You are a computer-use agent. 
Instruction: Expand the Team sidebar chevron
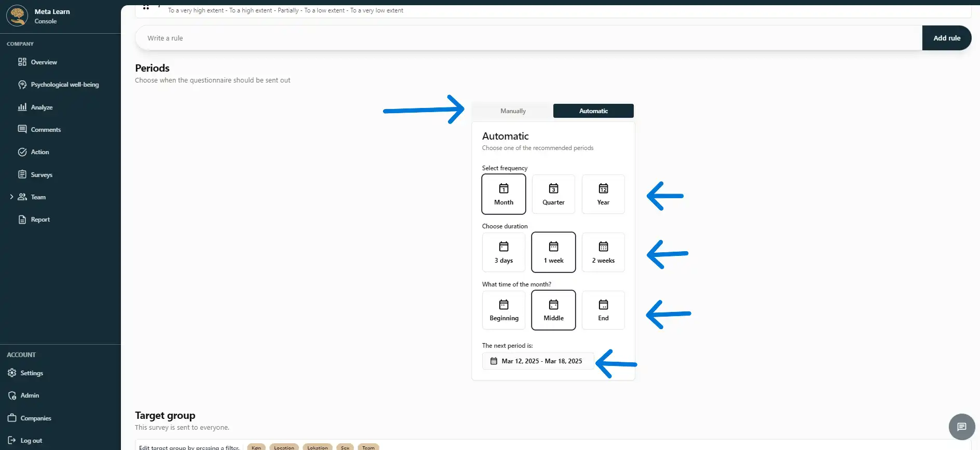[x=11, y=197]
